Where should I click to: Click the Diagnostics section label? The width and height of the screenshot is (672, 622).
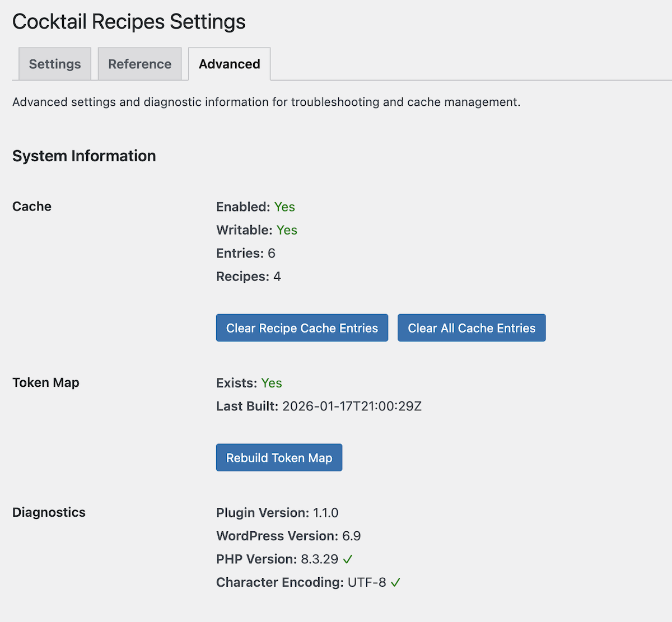49,513
